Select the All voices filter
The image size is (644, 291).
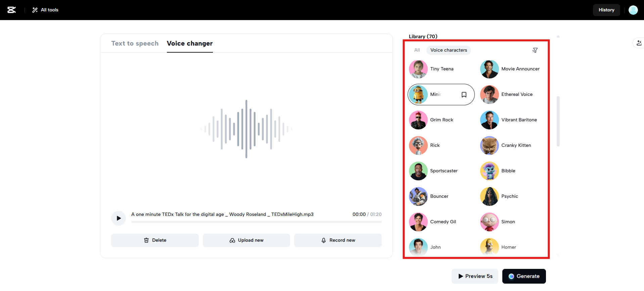point(417,50)
